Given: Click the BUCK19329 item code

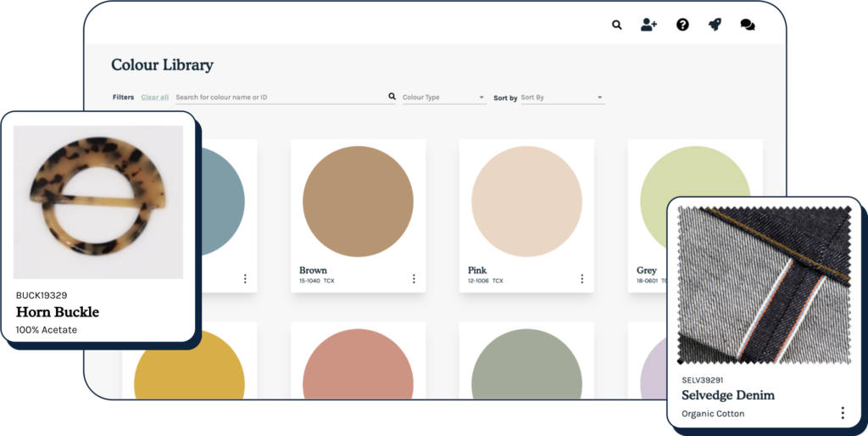Looking at the screenshot, I should pos(42,295).
